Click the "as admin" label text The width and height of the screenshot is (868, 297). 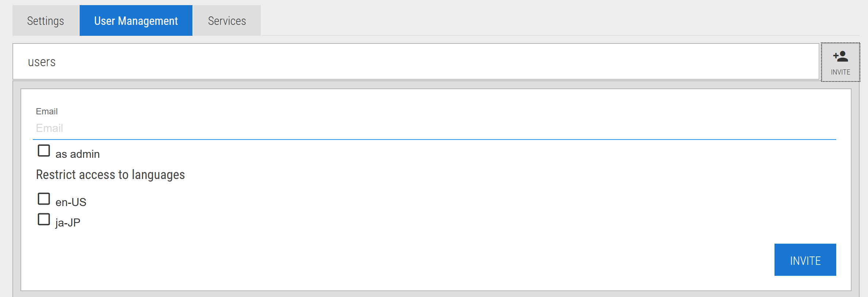pyautogui.click(x=77, y=154)
